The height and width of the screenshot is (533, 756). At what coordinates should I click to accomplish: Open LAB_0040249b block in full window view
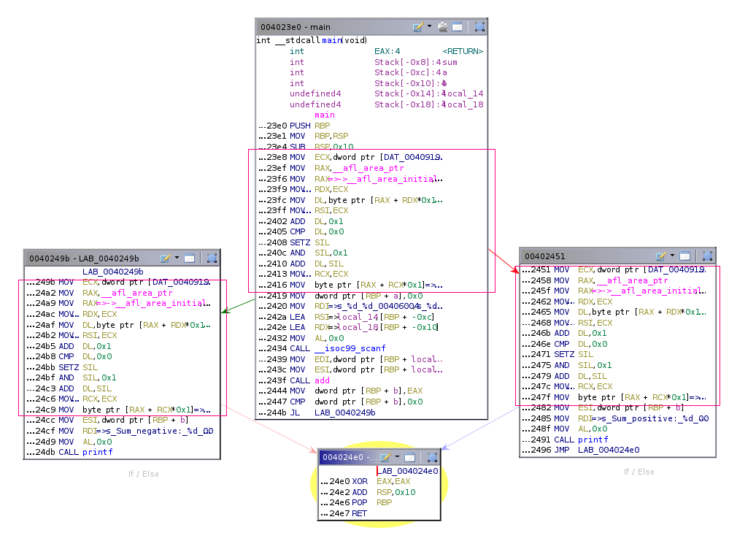[189, 258]
